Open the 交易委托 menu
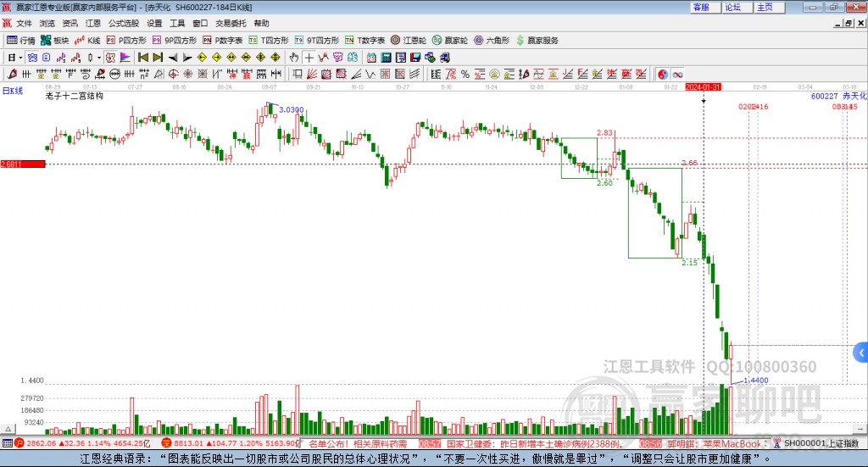Screen dimensions: 868x467 click(x=231, y=23)
